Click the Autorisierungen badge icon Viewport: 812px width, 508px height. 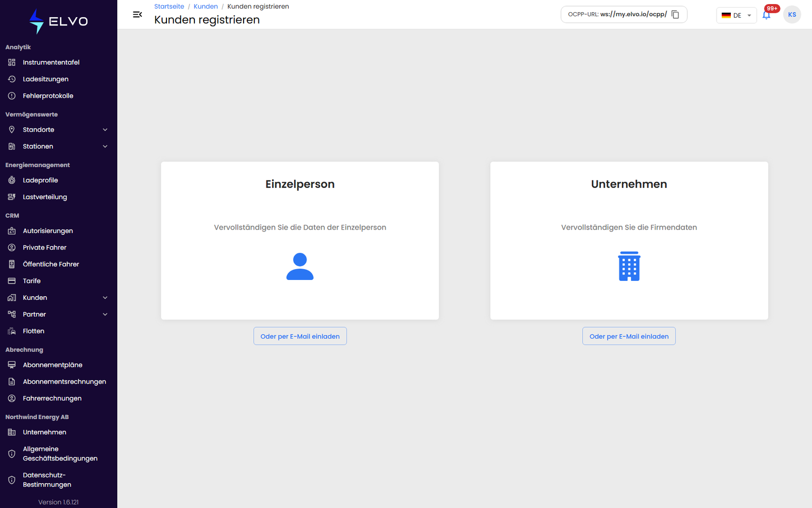(12, 231)
